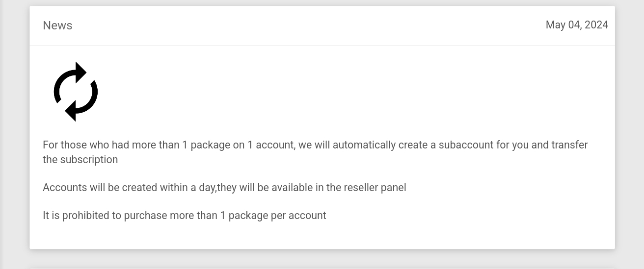
Task: Click the "Accounts will be created" paragraph
Action: (224, 188)
